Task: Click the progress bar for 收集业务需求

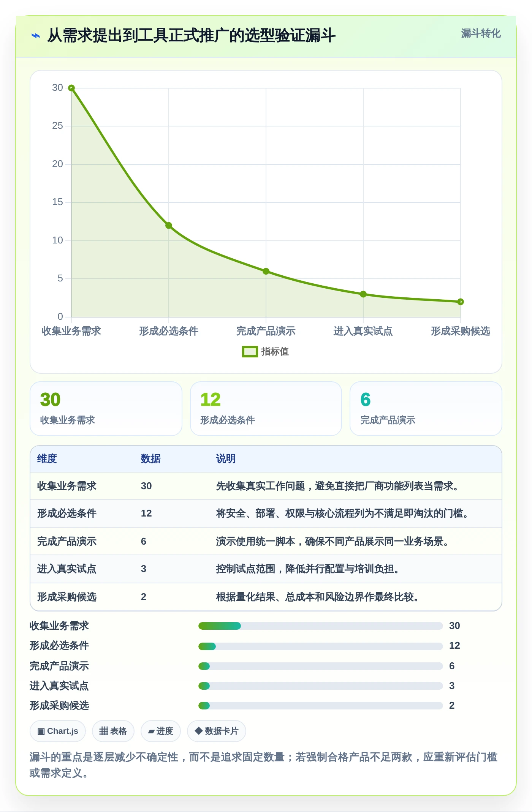Action: (x=321, y=626)
